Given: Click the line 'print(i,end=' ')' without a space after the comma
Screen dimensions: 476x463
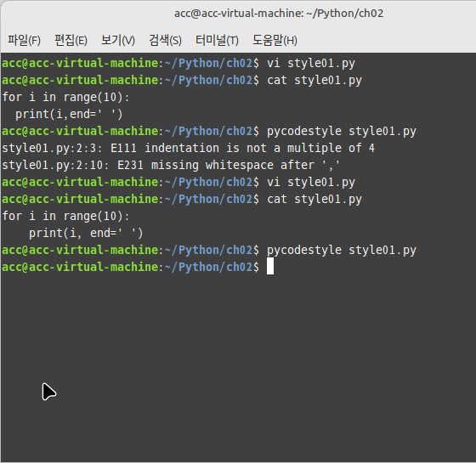Looking at the screenshot, I should [69, 114].
